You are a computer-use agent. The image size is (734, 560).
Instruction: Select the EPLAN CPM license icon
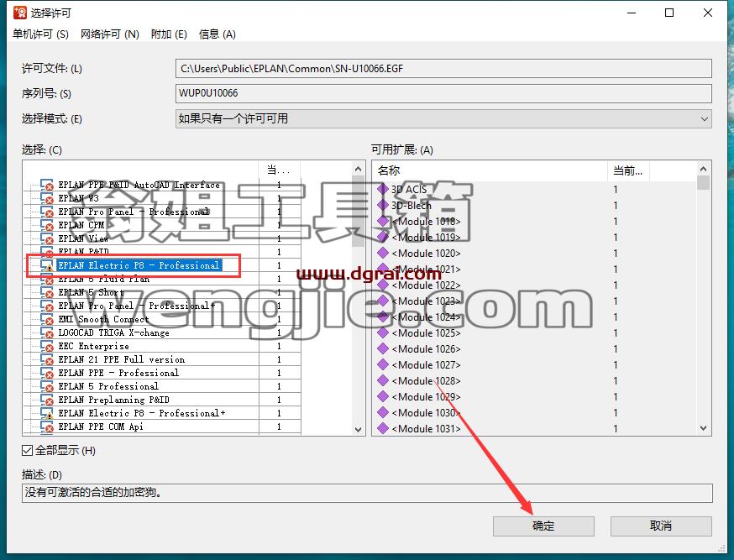(x=47, y=226)
